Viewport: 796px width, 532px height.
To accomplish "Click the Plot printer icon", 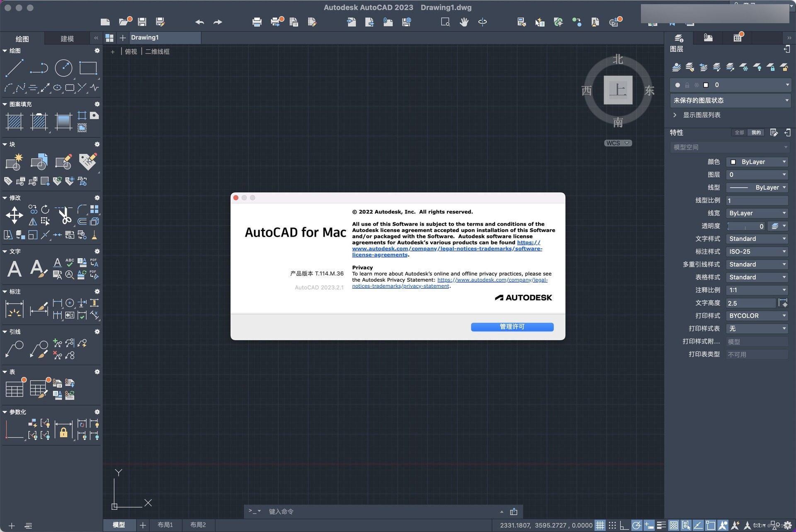I will pos(257,22).
